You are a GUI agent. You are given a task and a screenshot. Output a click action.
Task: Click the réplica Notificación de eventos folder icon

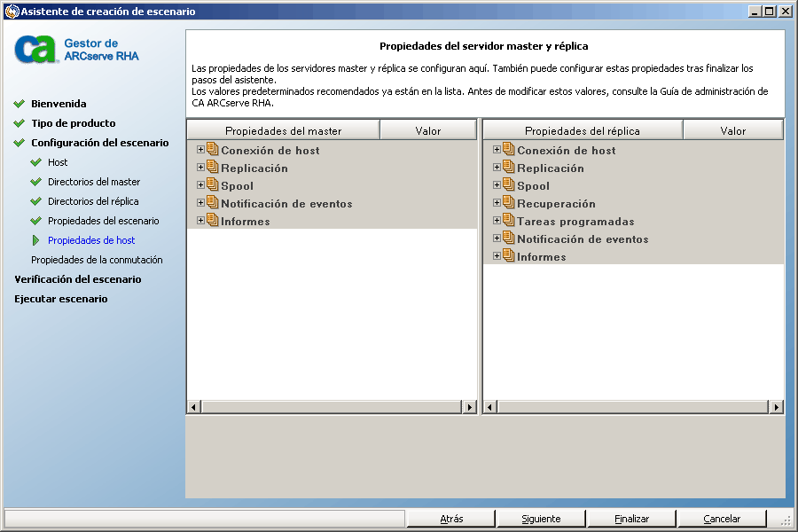click(509, 239)
